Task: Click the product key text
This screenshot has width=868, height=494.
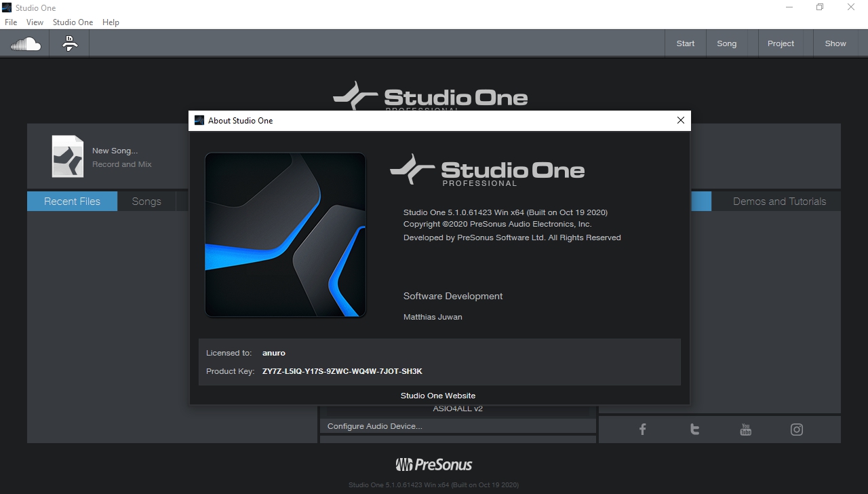Action: (342, 371)
